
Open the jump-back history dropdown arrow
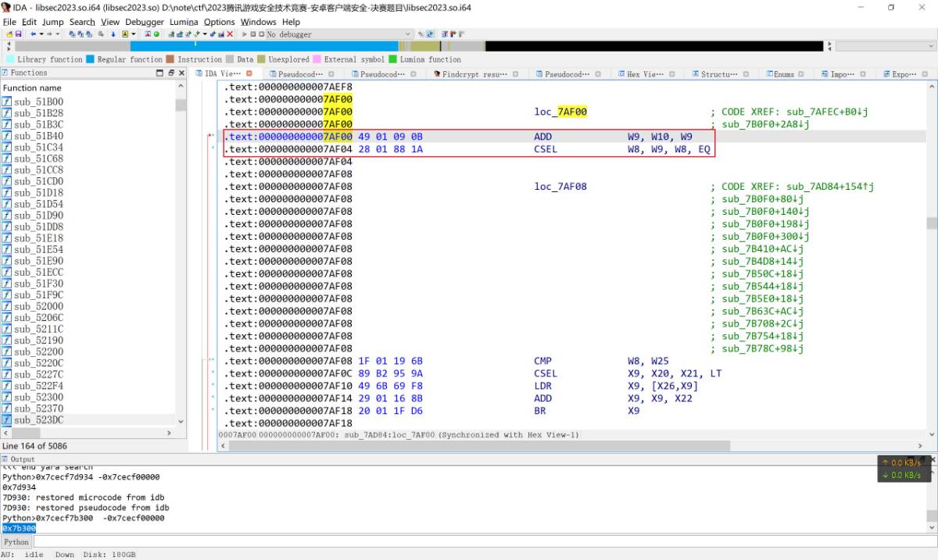click(x=41, y=34)
